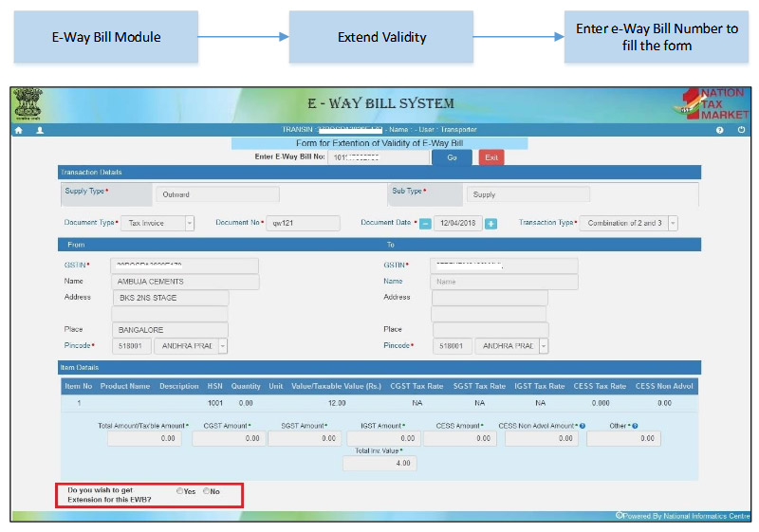Click the help question mark icon
The image size is (759, 532).
(720, 130)
